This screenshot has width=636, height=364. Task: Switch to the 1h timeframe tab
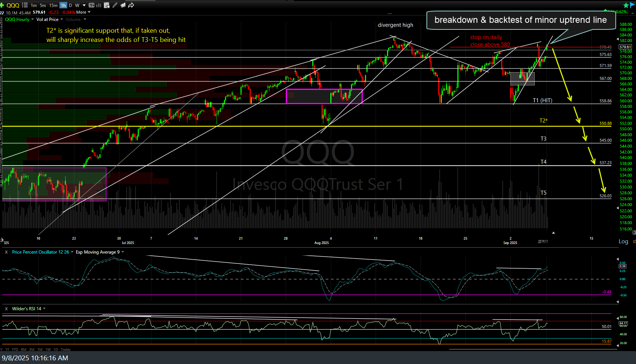pyautogui.click(x=63, y=5)
